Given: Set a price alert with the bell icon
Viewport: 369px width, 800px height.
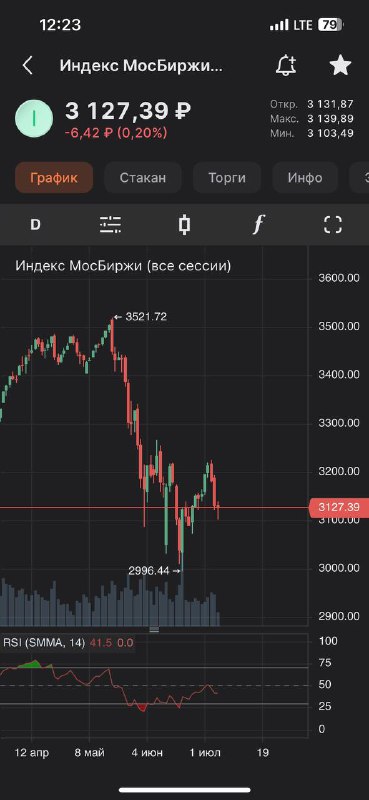Looking at the screenshot, I should (286, 66).
